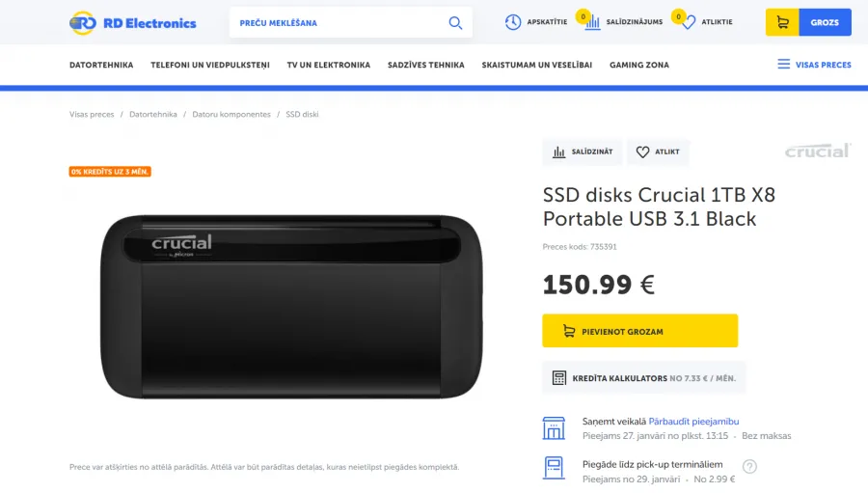Open the Kredīta kalkulators button
This screenshot has width=868, height=493.
tap(644, 378)
